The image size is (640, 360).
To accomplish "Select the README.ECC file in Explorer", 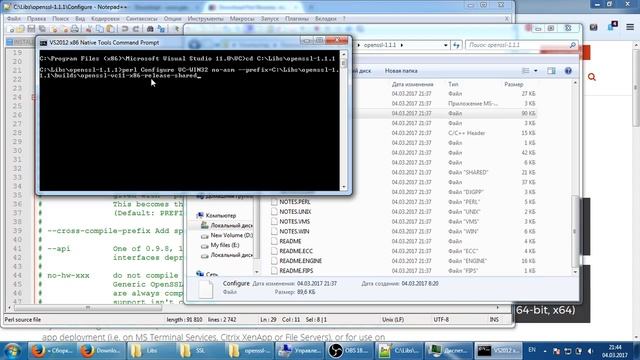I will point(296,251).
